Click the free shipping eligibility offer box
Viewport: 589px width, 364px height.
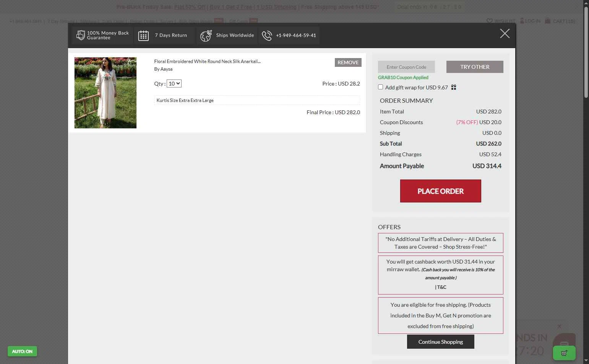[x=440, y=315]
